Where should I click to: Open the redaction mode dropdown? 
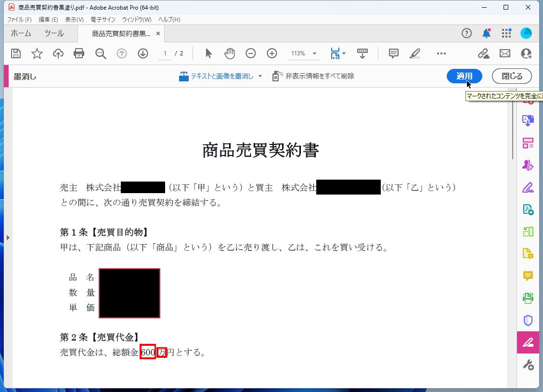tap(259, 76)
